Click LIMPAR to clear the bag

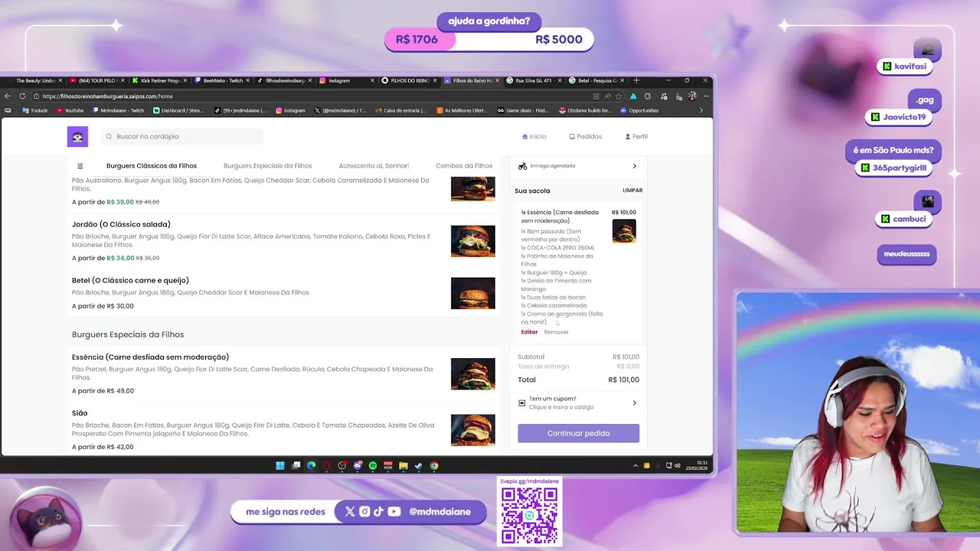click(632, 191)
